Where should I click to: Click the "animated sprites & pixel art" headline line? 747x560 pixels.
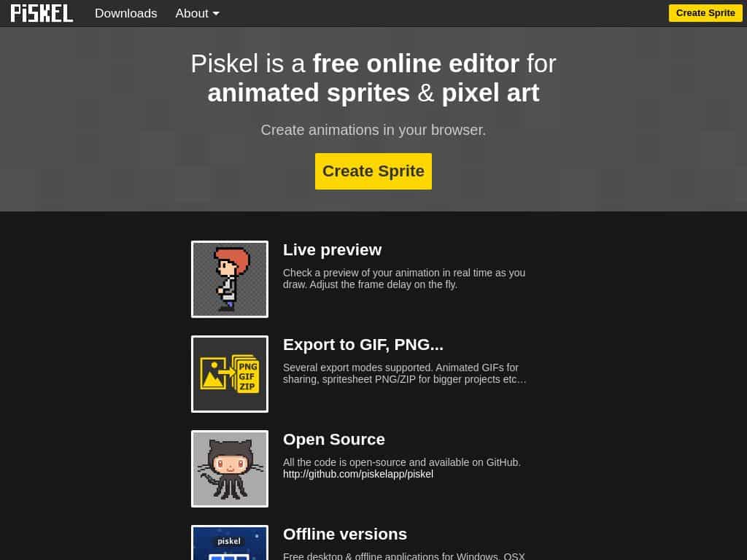click(373, 93)
